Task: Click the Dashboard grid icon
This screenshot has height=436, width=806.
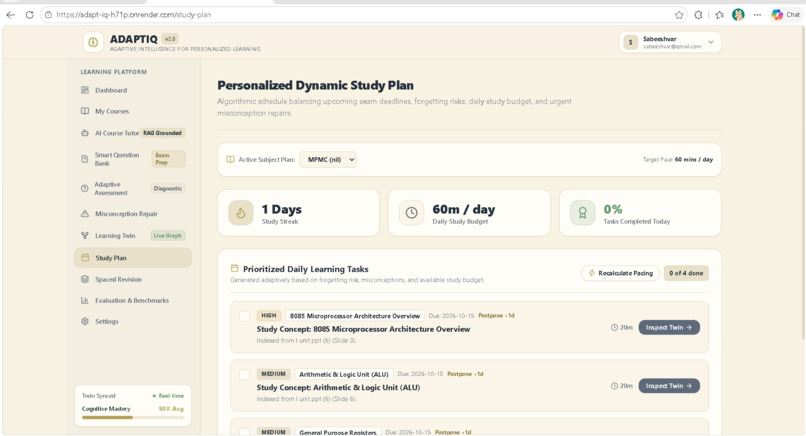Action: pos(85,90)
